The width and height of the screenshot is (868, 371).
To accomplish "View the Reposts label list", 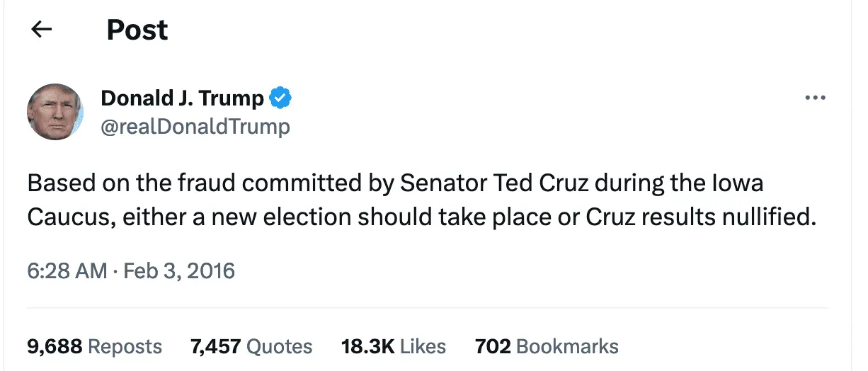I will pos(125,346).
